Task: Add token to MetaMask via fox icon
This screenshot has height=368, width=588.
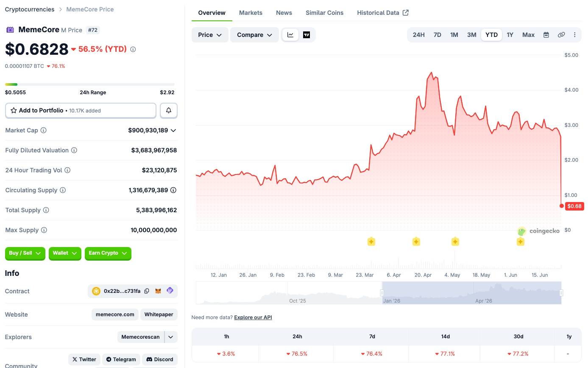Action: pyautogui.click(x=158, y=291)
